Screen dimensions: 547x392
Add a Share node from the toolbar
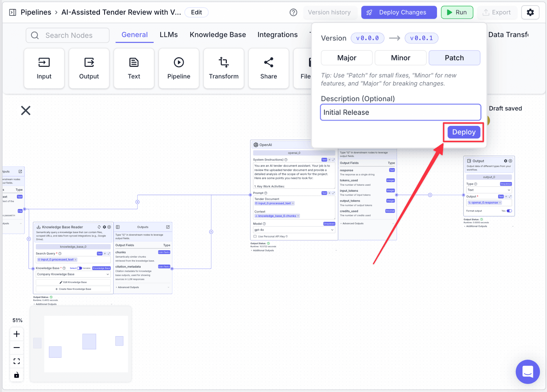pyautogui.click(x=269, y=68)
